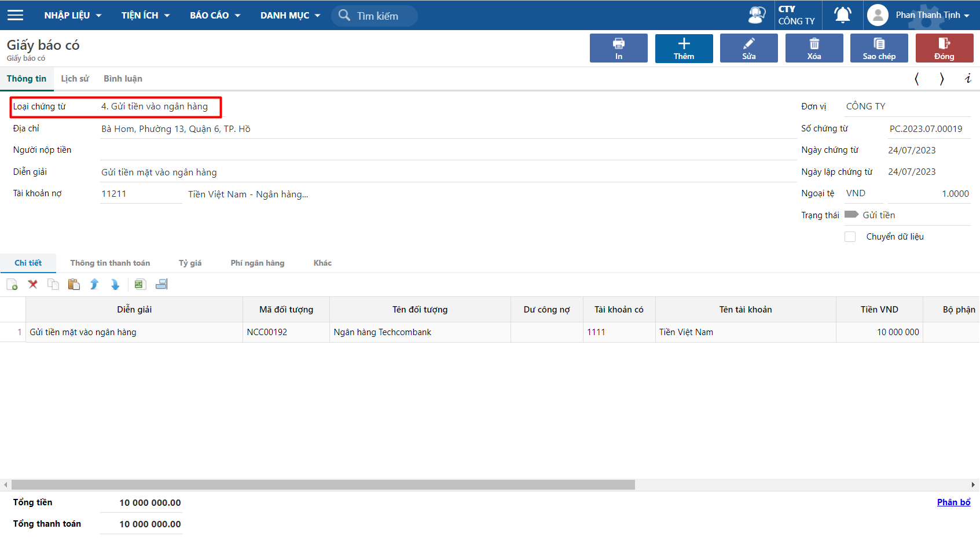The image size is (980, 540).
Task: Expand the NHẬP LIỆU menu
Action: point(73,15)
